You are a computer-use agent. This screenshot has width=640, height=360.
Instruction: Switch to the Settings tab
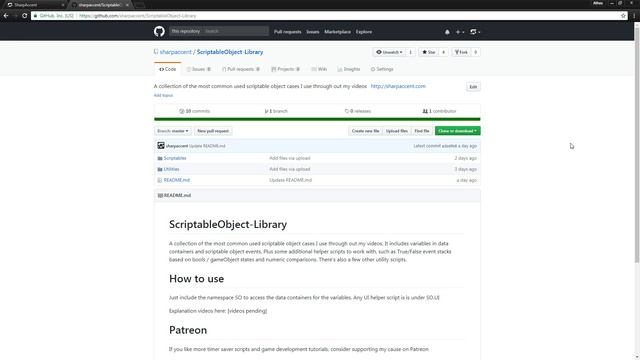coord(382,69)
